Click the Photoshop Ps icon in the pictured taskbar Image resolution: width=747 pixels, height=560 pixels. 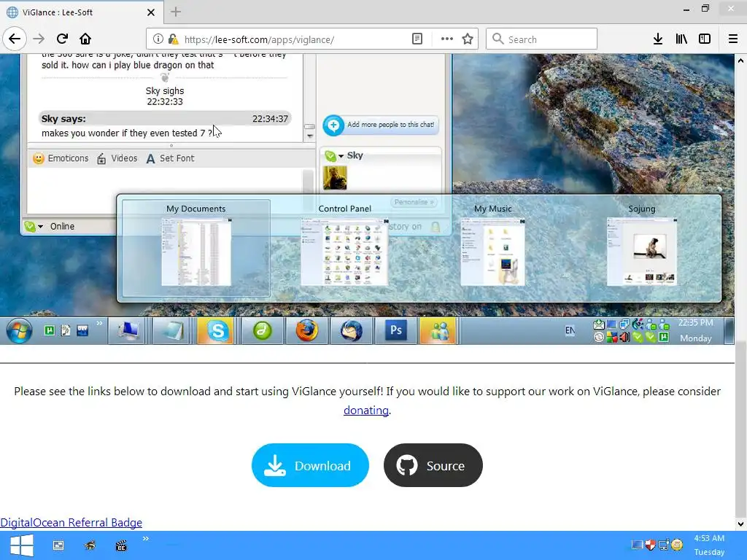coord(396,330)
